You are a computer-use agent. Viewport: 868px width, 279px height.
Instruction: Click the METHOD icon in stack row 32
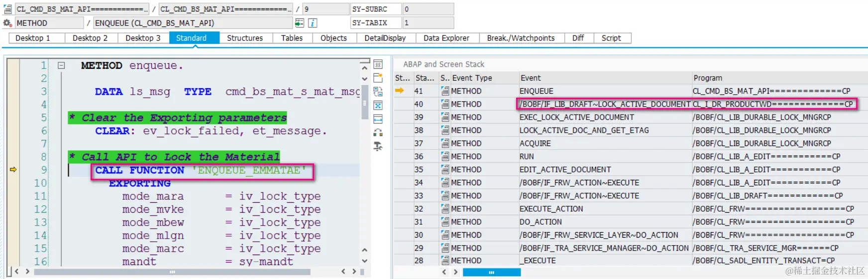445,209
